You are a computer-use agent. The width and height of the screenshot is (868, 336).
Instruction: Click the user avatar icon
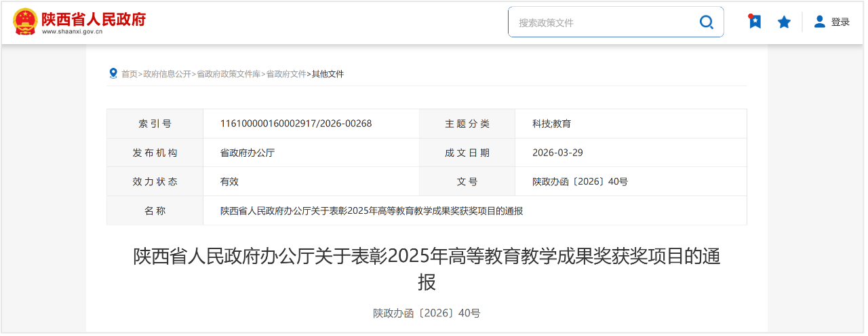point(820,22)
